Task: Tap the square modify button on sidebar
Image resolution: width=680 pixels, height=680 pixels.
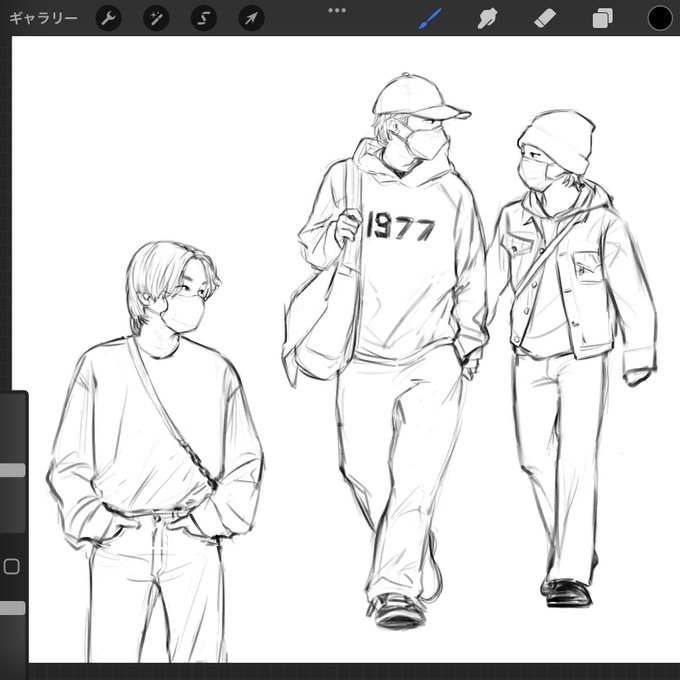Action: 12,566
